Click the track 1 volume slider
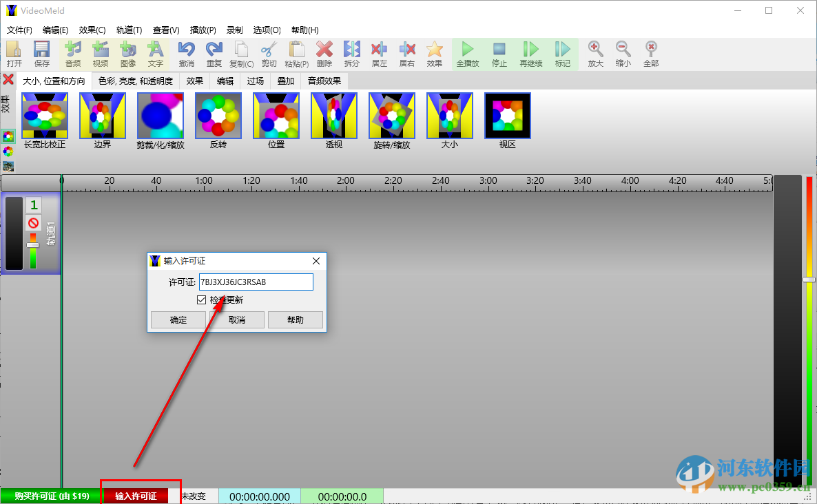 pos(33,245)
